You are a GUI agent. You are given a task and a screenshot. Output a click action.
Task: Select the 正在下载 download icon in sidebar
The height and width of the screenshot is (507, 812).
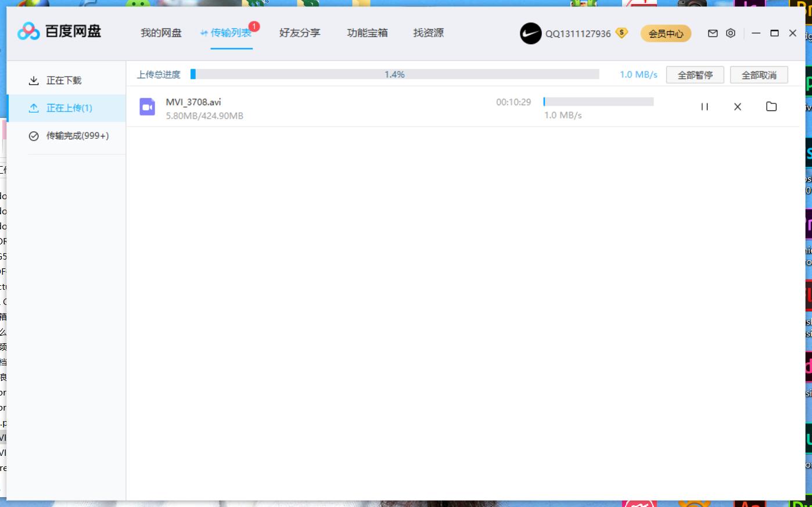point(34,80)
